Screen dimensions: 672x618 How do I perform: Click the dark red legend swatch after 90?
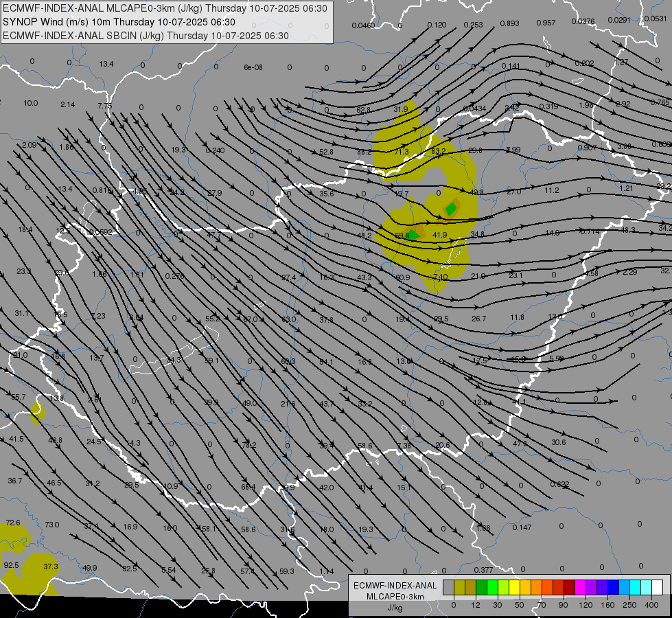tap(570, 588)
